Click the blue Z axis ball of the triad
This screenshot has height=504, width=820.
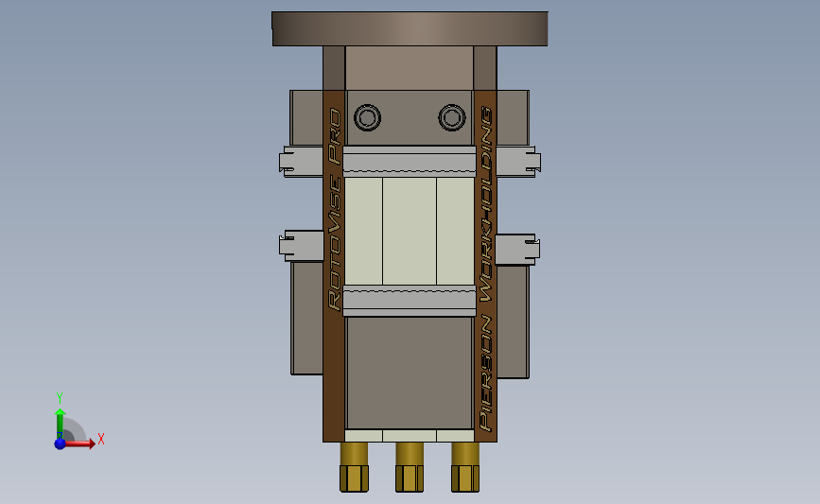[60, 443]
